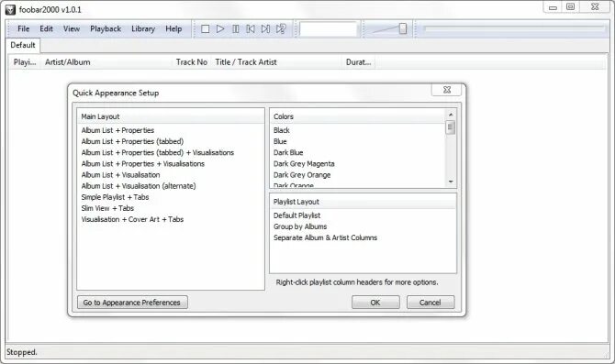The width and height of the screenshot is (615, 364).
Task: Click the toolbar's empty display field
Action: point(329,29)
